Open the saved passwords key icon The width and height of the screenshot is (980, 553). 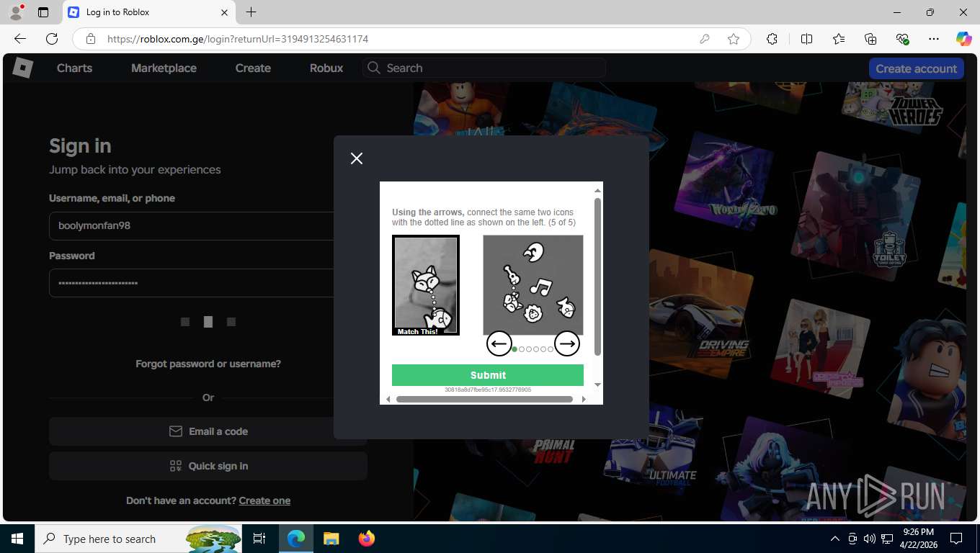point(705,39)
